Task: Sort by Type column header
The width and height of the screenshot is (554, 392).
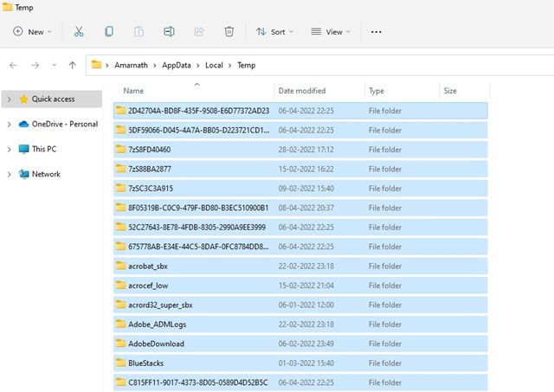Action: pyautogui.click(x=402, y=91)
